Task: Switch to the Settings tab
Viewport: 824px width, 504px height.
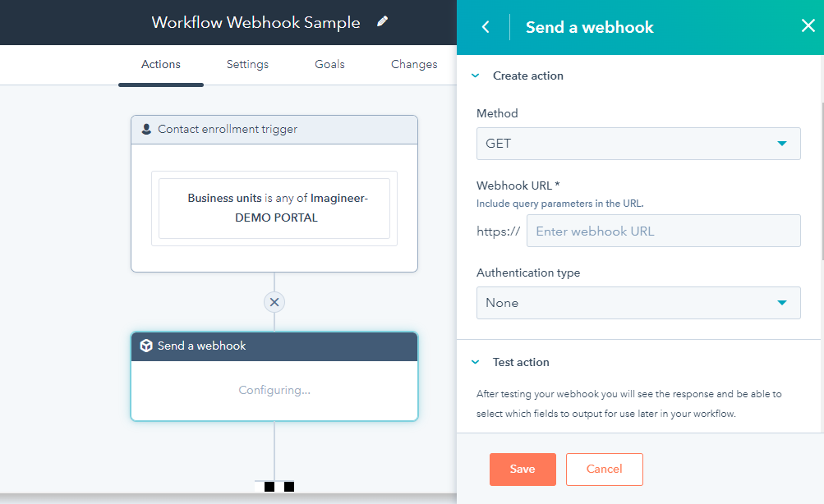Action: 247,64
